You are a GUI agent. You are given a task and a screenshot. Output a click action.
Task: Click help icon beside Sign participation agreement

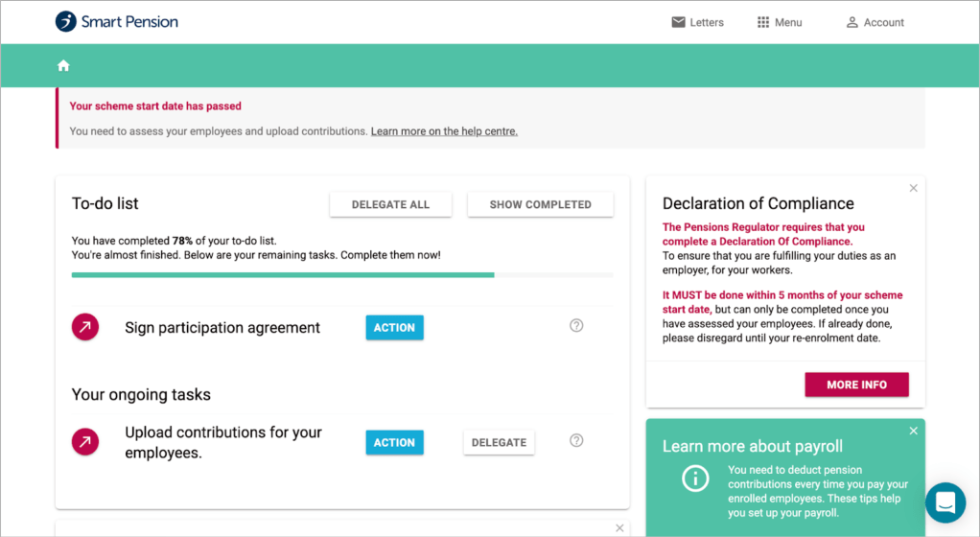pos(576,326)
